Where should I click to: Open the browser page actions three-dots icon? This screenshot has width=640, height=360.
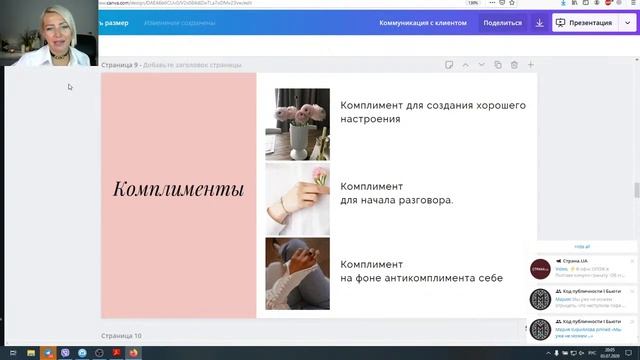492,3
